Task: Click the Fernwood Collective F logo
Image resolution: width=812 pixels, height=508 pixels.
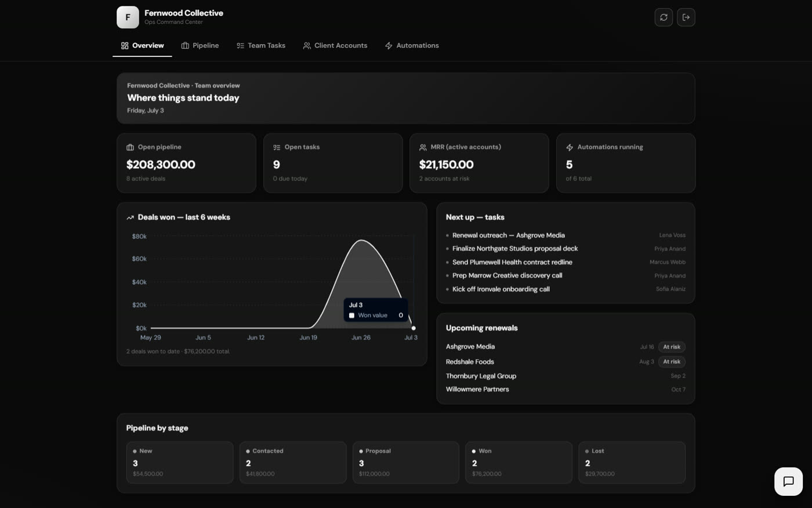Action: click(128, 17)
